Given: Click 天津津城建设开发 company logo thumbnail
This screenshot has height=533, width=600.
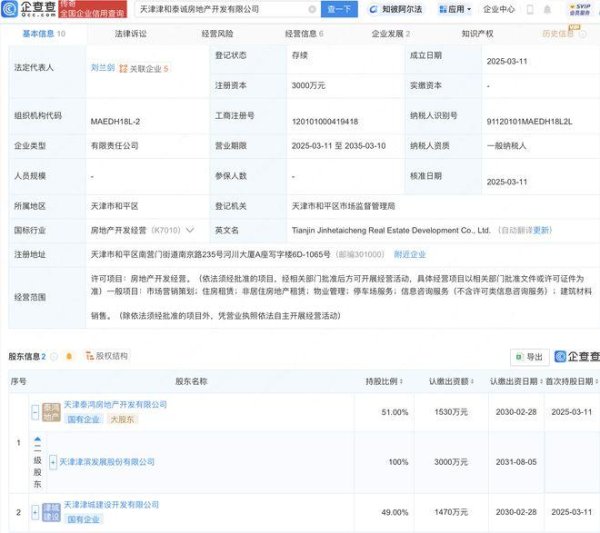Looking at the screenshot, I should tap(51, 512).
